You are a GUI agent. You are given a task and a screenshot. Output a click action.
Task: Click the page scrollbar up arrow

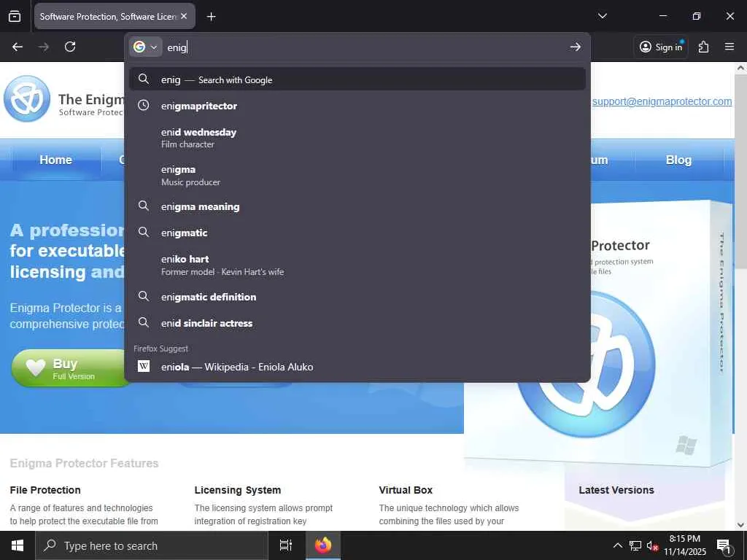[x=740, y=68]
